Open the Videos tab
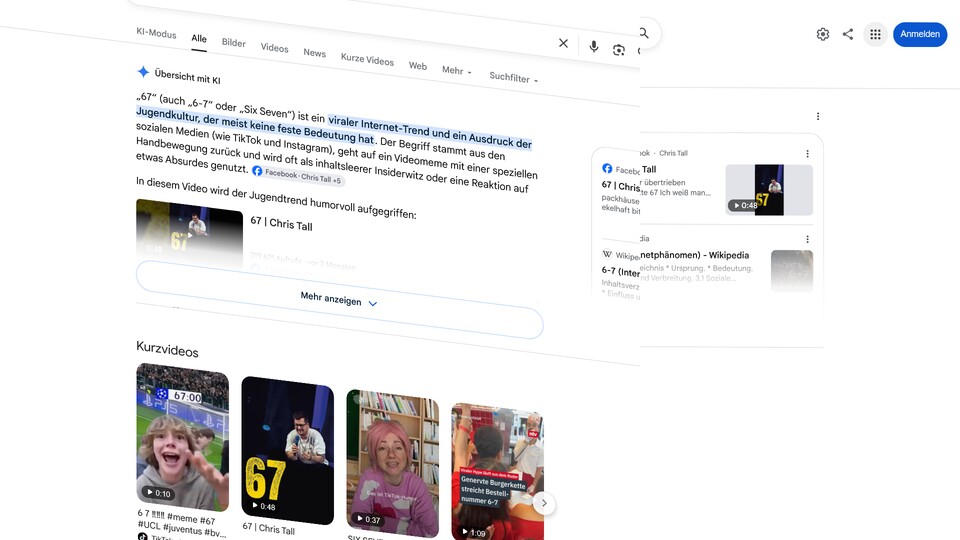Viewport: 960px width, 540px height. click(x=274, y=48)
